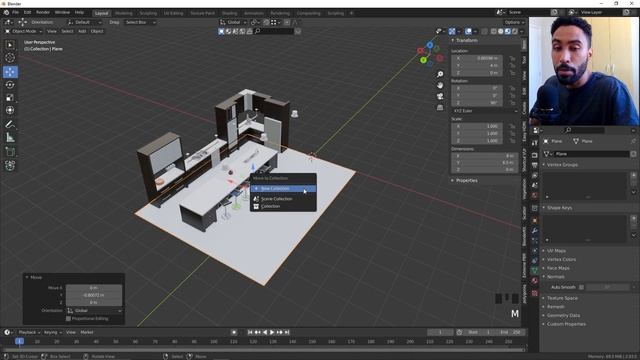The height and width of the screenshot is (360, 640).
Task: Click the Blender logo menu icon
Action: [6, 13]
